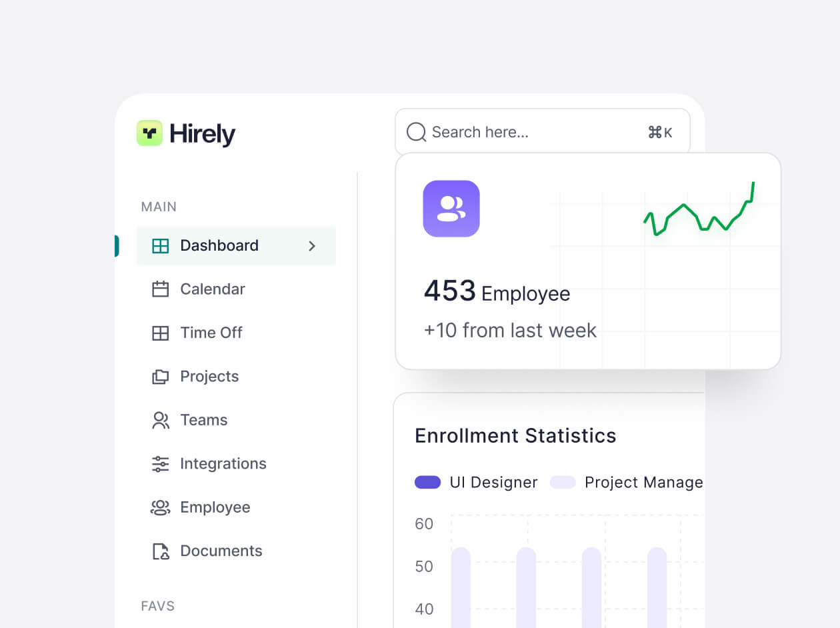
Task: Open the Time Off page
Action: (211, 333)
